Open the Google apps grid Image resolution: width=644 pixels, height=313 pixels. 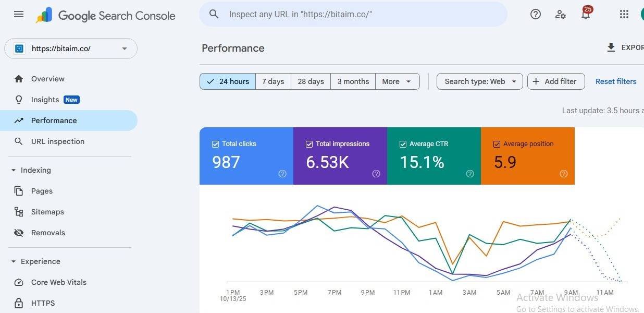point(624,15)
